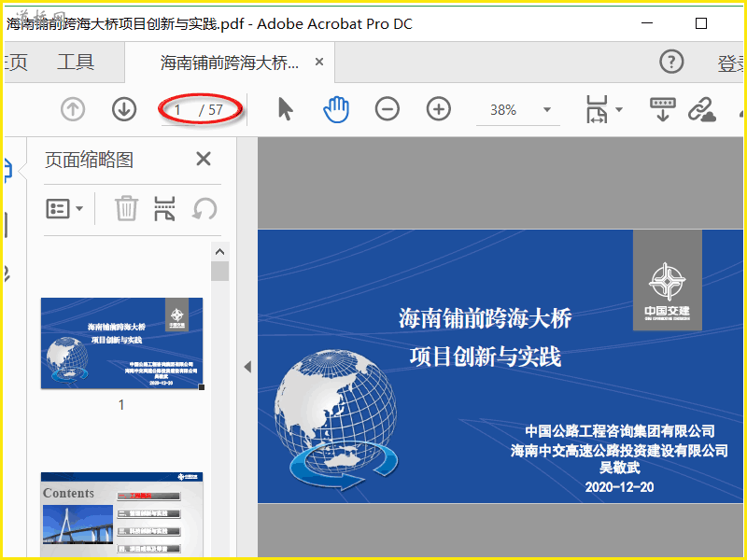Switch to the 工具 tab
This screenshot has height=560, width=747.
click(x=76, y=62)
